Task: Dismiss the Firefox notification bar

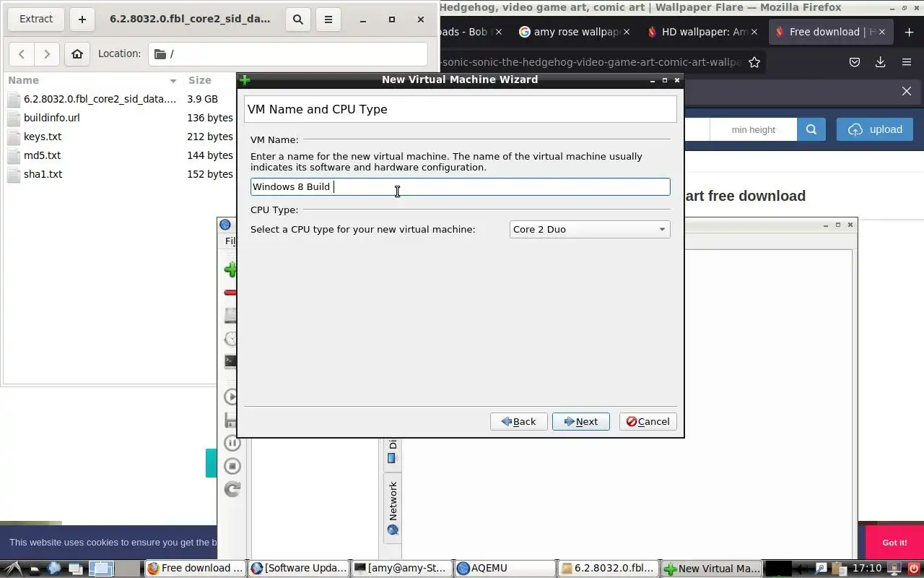Action: pos(907,91)
